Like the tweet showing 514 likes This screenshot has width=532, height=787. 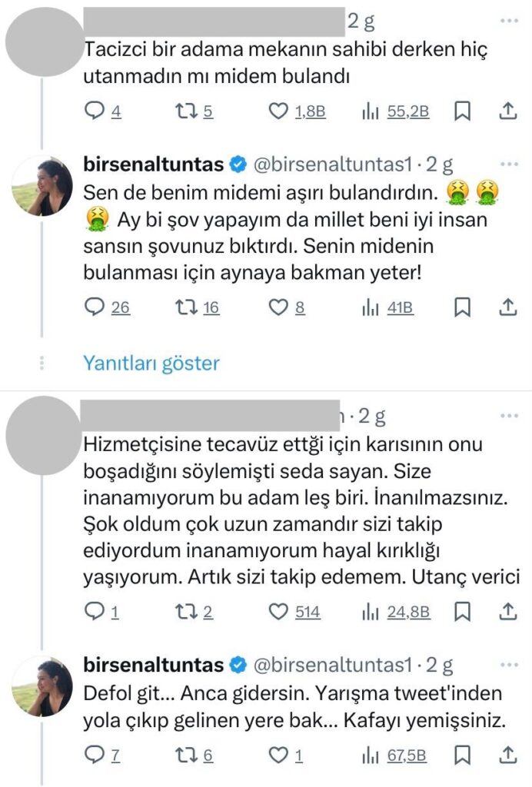coord(278,612)
